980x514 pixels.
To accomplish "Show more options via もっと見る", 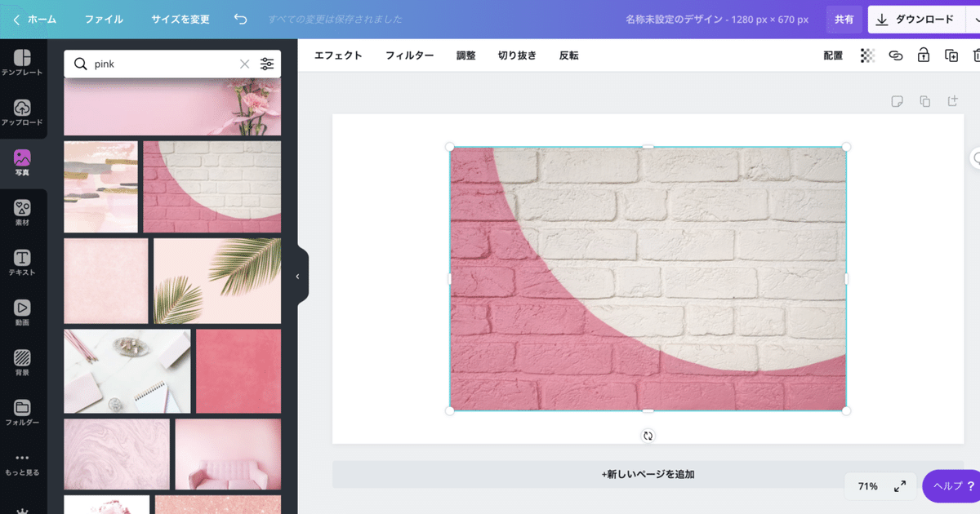I will [22, 463].
